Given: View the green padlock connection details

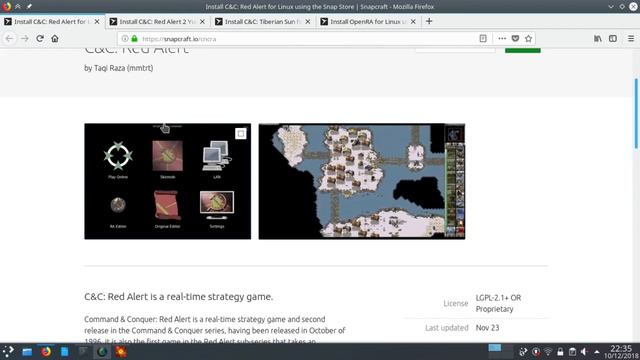Looking at the screenshot, I should coord(134,39).
